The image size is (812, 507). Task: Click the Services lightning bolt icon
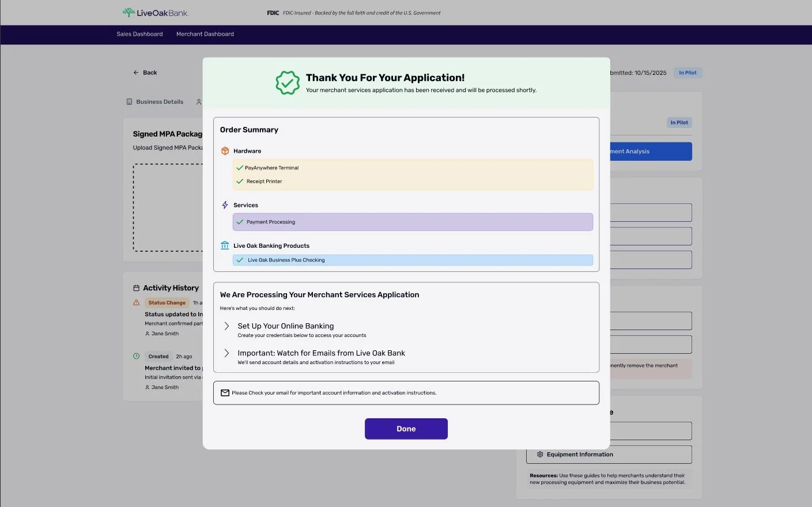pyautogui.click(x=225, y=205)
